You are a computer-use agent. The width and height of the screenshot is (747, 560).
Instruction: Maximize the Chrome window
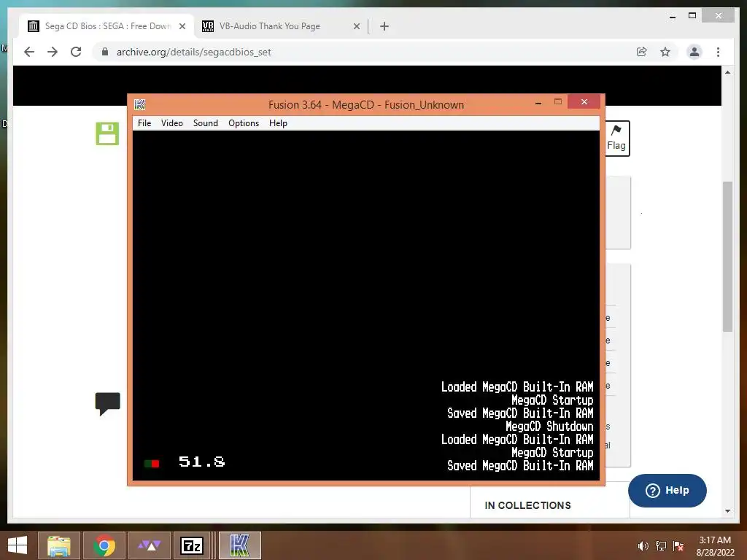692,16
